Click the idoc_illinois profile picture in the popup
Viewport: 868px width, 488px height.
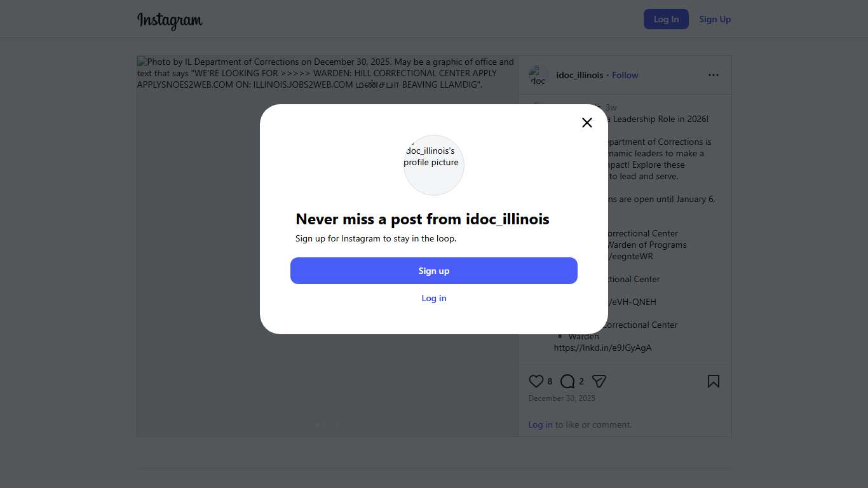click(434, 165)
